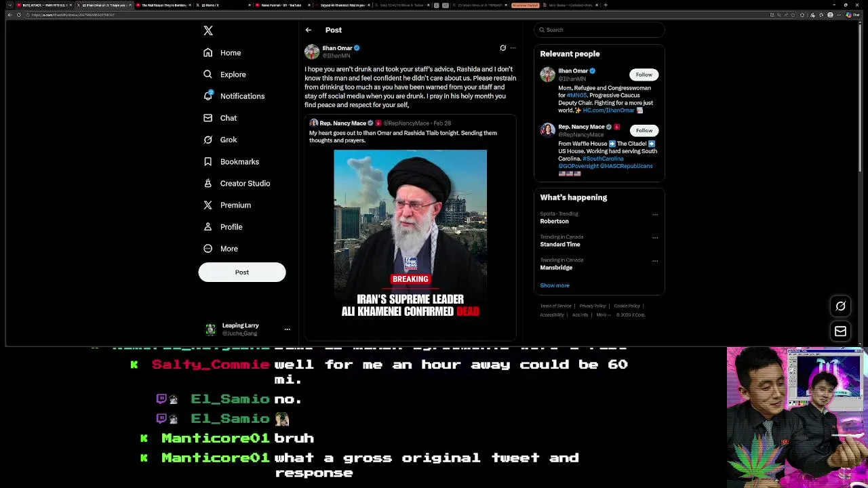The image size is (868, 488).
Task: Open the Terms of Service footer link
Action: point(555,306)
